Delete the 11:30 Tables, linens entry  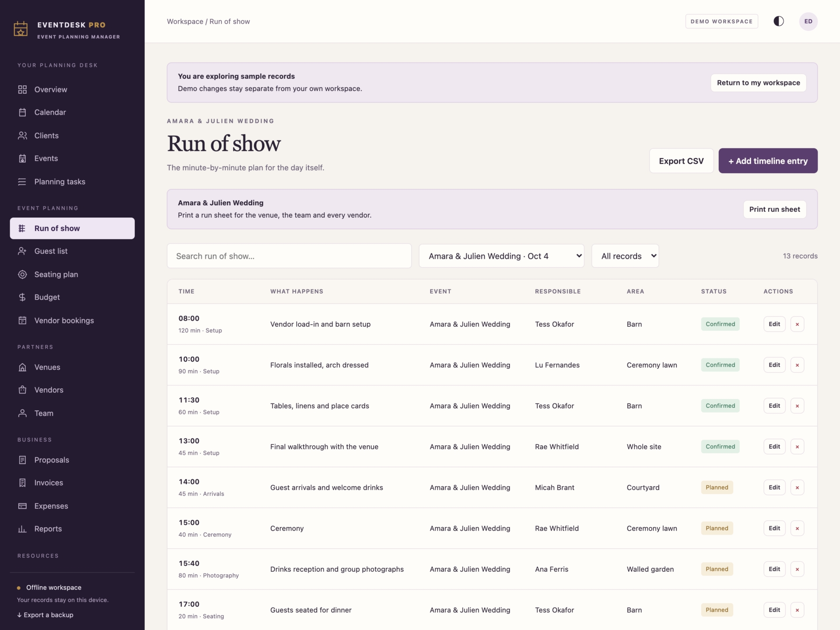point(797,406)
